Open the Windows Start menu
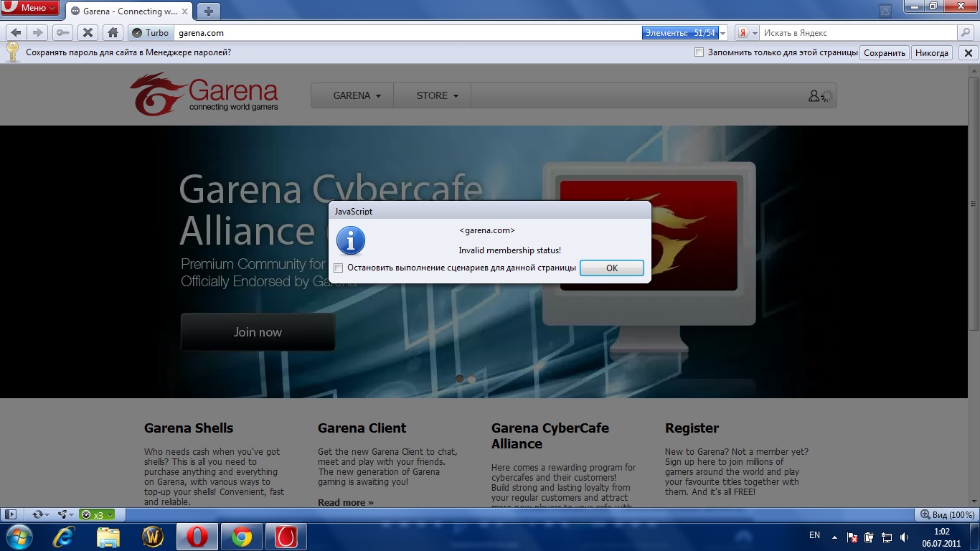The image size is (980, 551). point(17,537)
